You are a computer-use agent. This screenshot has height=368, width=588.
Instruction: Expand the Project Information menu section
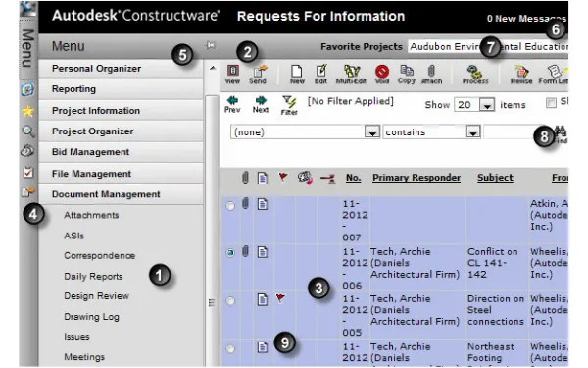pos(121,110)
